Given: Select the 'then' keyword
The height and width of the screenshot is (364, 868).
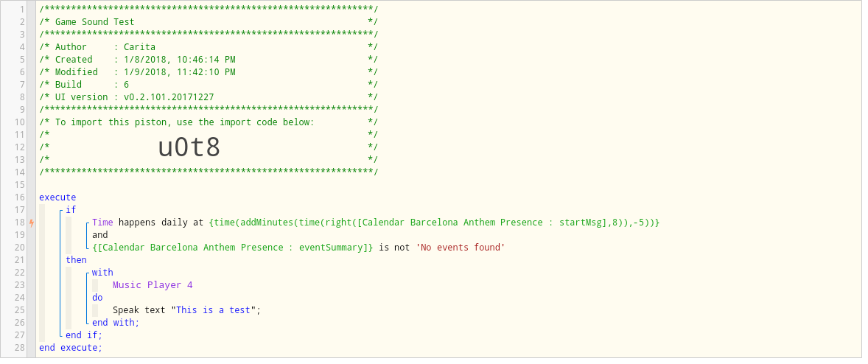Looking at the screenshot, I should 77,260.
